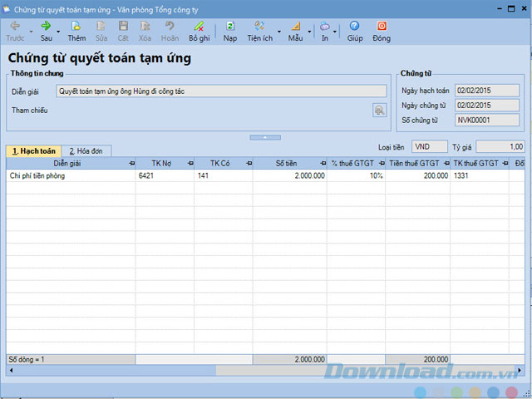
Task: Toggle pin on Số tiền column header
Action: click(323, 164)
